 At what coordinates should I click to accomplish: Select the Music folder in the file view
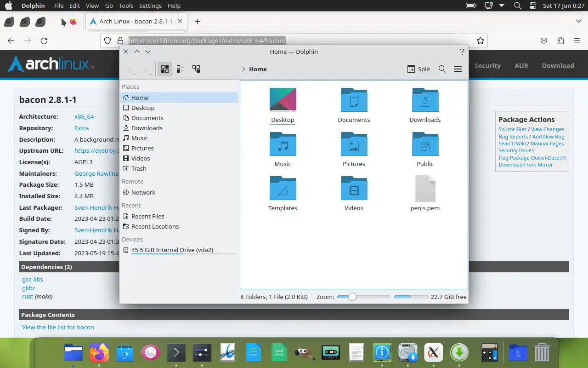tap(283, 144)
